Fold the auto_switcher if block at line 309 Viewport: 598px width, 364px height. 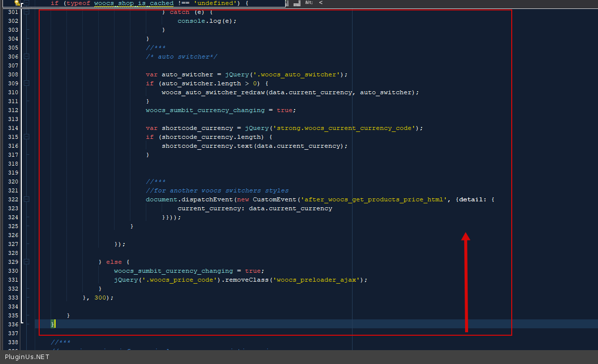[x=27, y=83]
